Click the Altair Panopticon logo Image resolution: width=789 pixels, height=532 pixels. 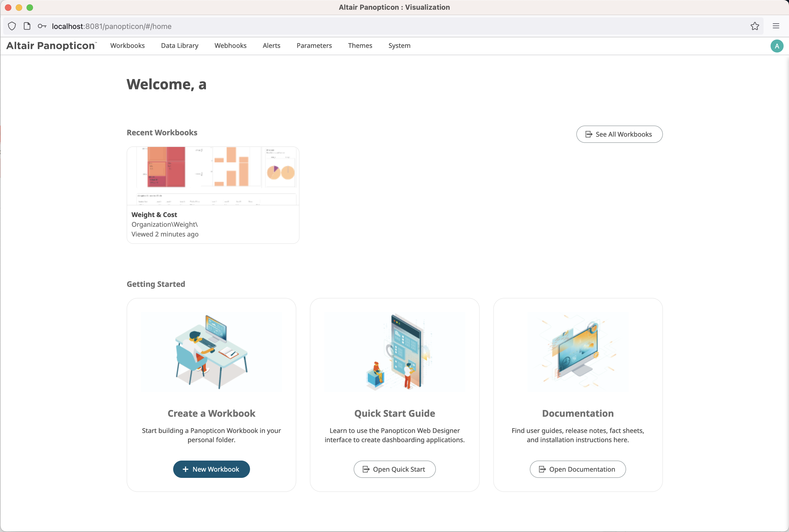[x=51, y=46]
